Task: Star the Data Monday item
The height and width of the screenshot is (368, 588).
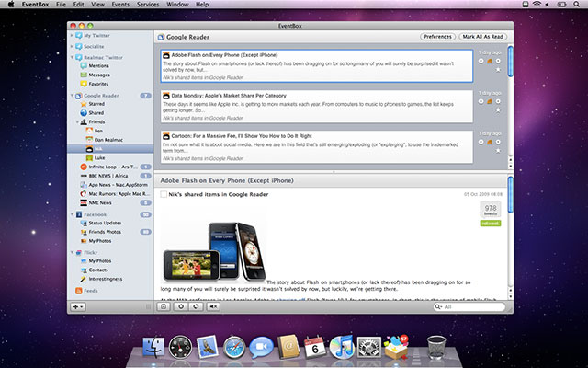Action: 498,110
